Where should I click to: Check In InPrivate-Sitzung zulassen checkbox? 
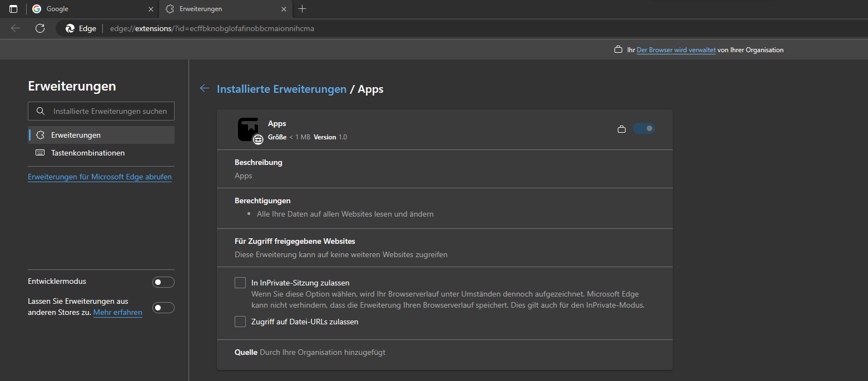coord(240,283)
